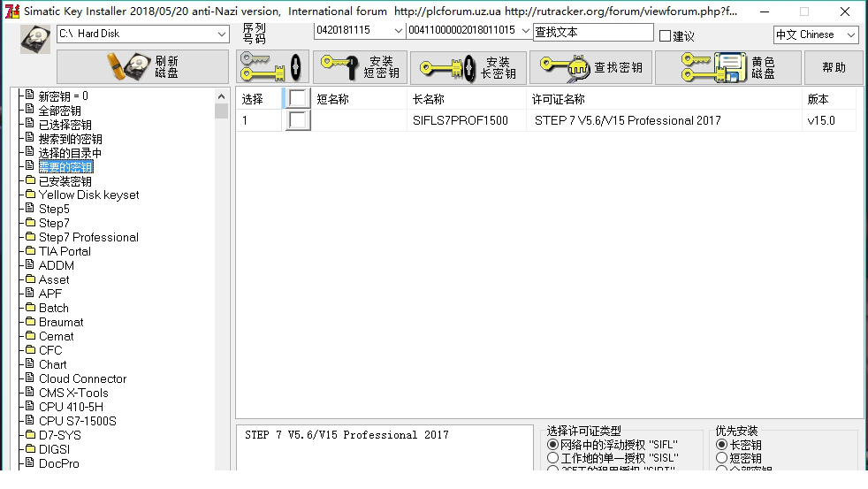Click 黄色磁盘 yellow disk button
Viewport: 868px width, 489px height.
click(728, 67)
